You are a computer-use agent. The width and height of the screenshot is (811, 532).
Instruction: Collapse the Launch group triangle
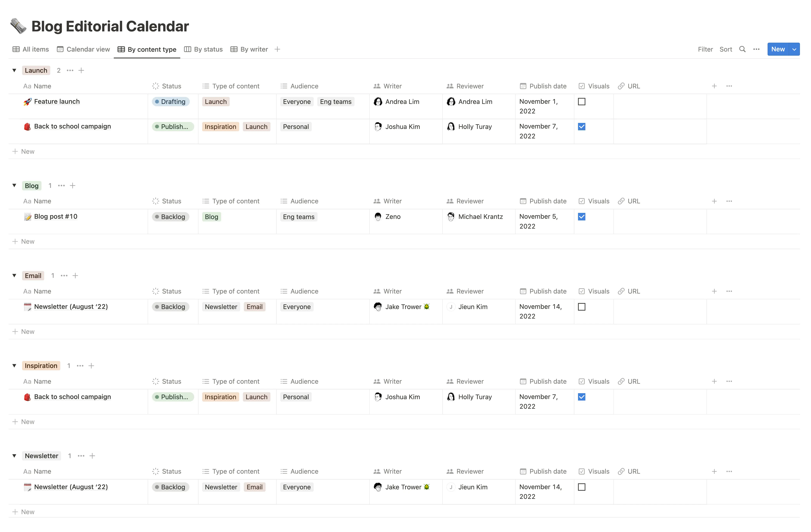14,70
